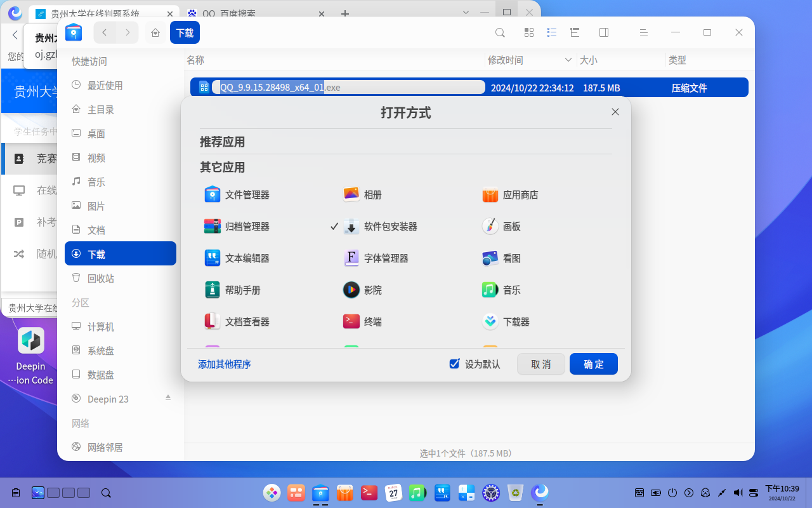The image size is (812, 508).
Task: Open modified time sort dropdown arrow
Action: tap(568, 60)
